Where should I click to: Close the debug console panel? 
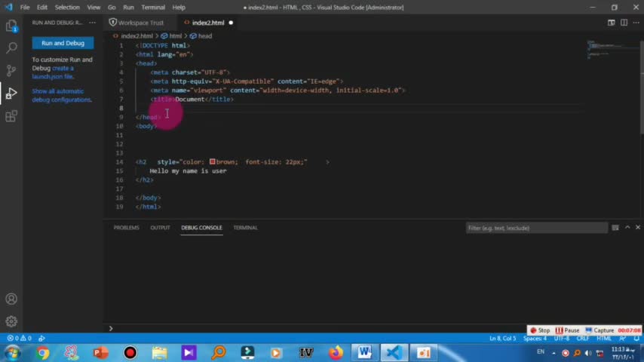click(x=638, y=228)
